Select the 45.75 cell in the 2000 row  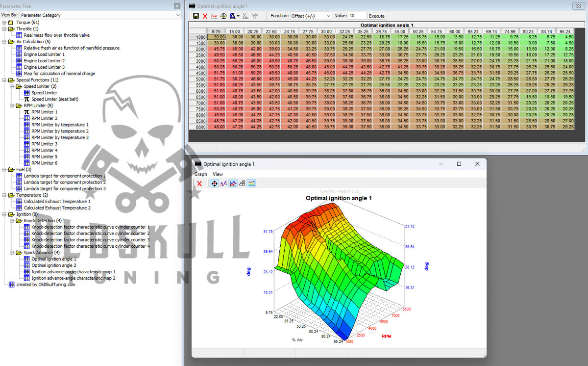[216, 49]
